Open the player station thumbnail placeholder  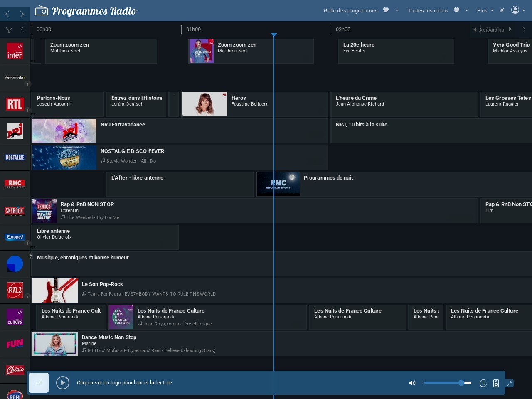tap(39, 383)
